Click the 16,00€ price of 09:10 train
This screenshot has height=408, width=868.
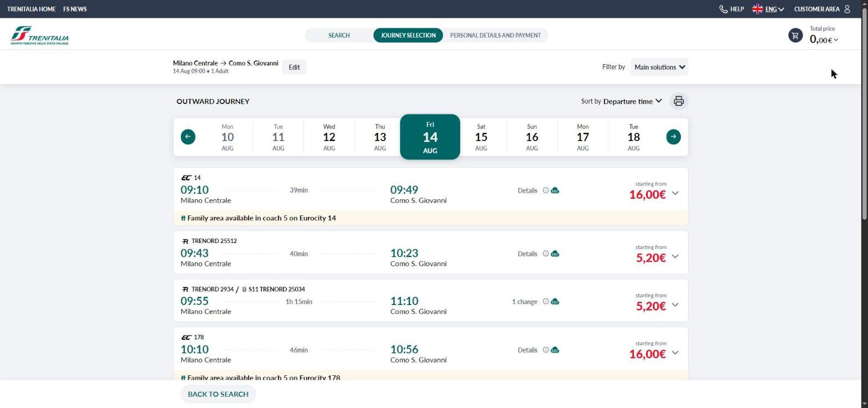[x=647, y=194]
